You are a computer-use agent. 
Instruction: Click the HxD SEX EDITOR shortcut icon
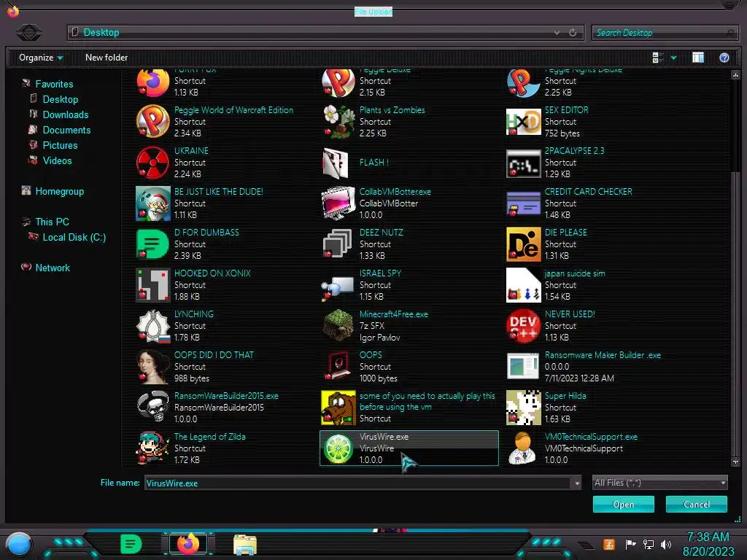pos(524,122)
